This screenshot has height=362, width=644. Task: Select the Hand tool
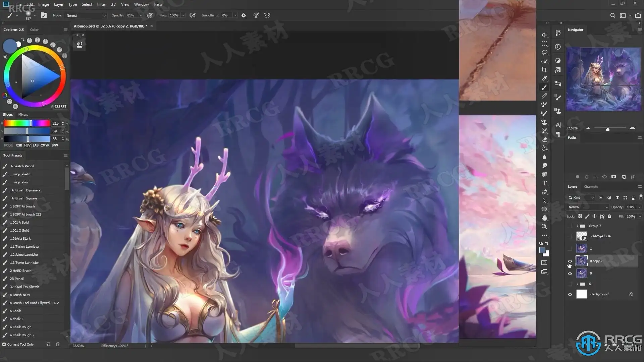544,218
